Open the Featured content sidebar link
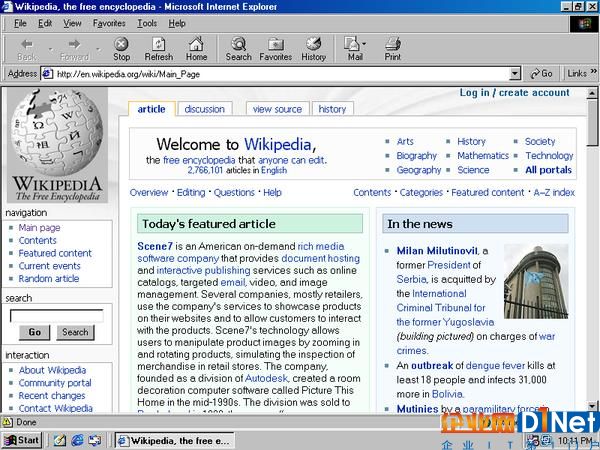 point(55,253)
